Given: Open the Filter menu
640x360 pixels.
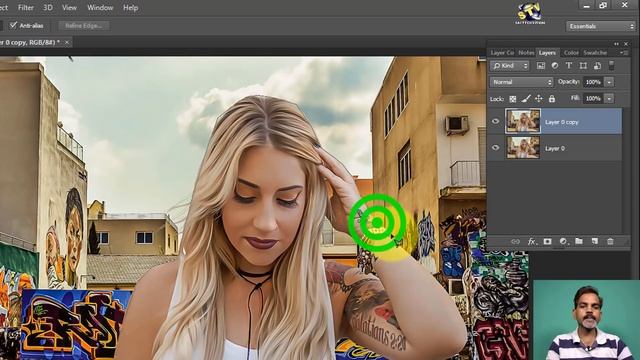Looking at the screenshot, I should point(26,8).
